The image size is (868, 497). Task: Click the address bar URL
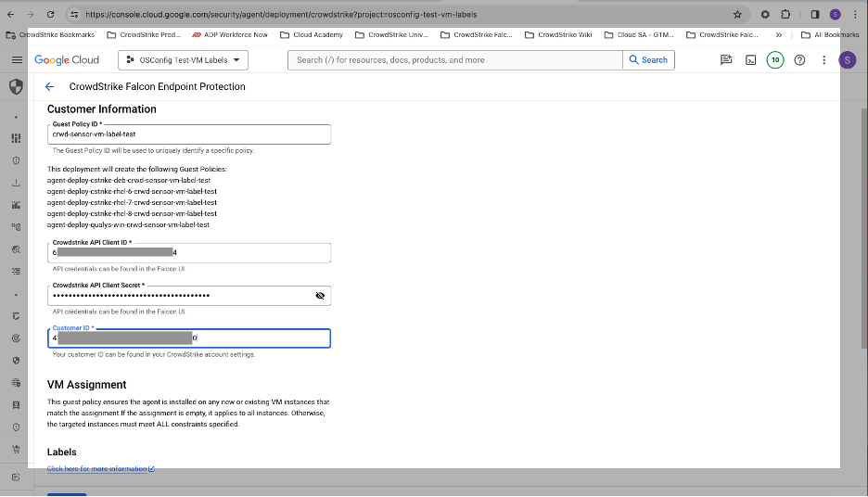click(281, 15)
